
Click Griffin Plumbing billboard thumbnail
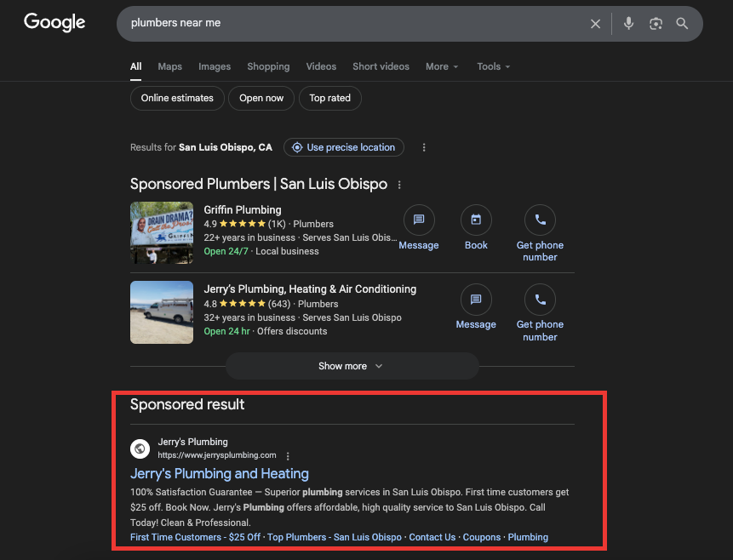162,233
